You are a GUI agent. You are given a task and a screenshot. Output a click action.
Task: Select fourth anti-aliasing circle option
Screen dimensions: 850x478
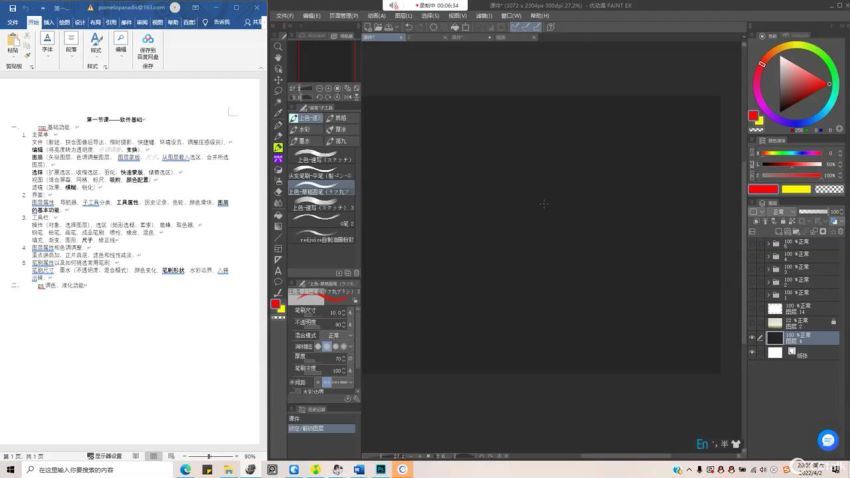coord(344,346)
